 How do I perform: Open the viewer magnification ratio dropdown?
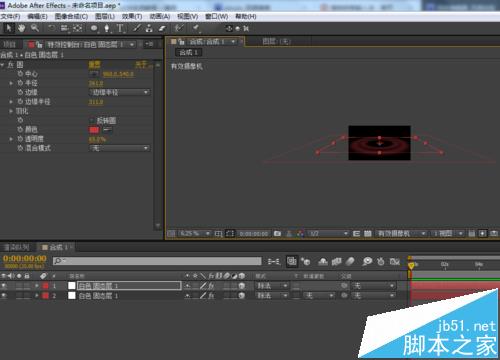[x=195, y=234]
